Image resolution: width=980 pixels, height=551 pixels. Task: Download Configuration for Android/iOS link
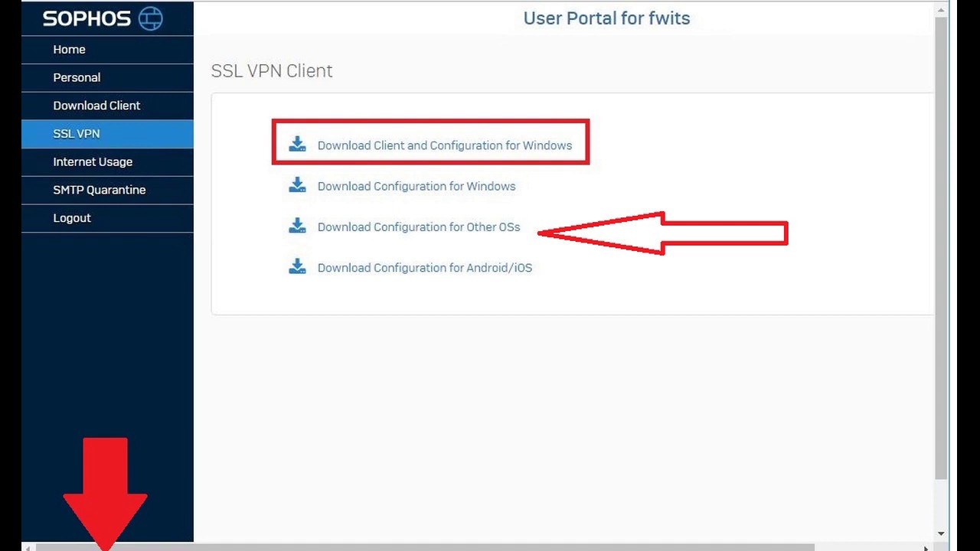(425, 268)
